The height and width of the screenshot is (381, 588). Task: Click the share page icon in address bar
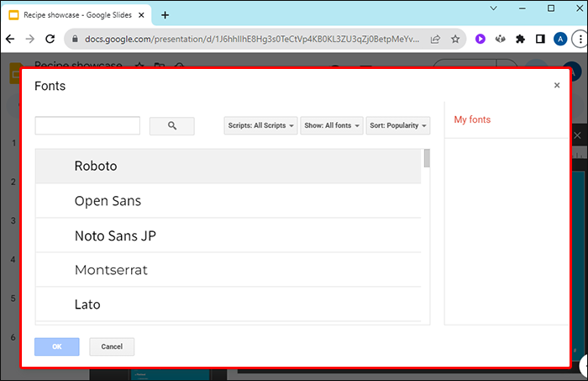(x=435, y=39)
